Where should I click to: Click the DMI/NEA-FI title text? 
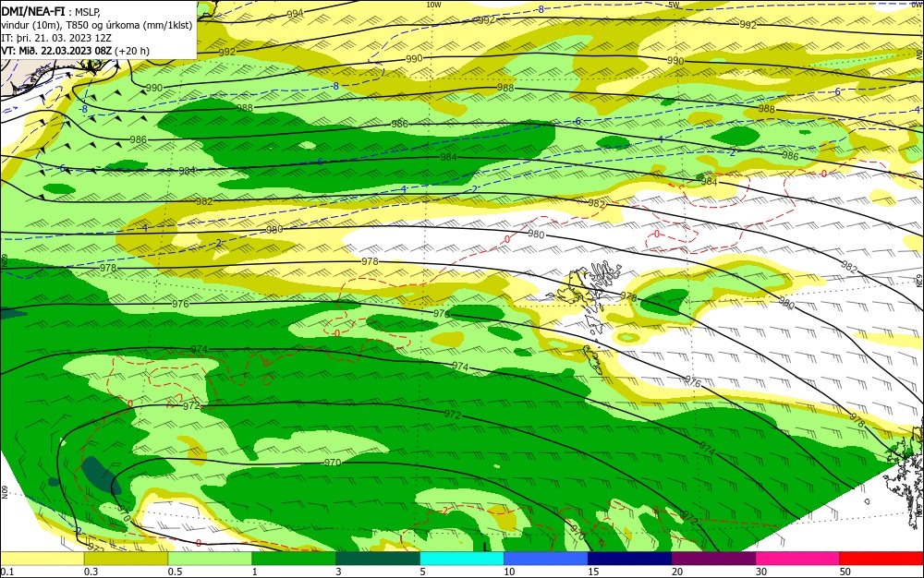coord(33,11)
